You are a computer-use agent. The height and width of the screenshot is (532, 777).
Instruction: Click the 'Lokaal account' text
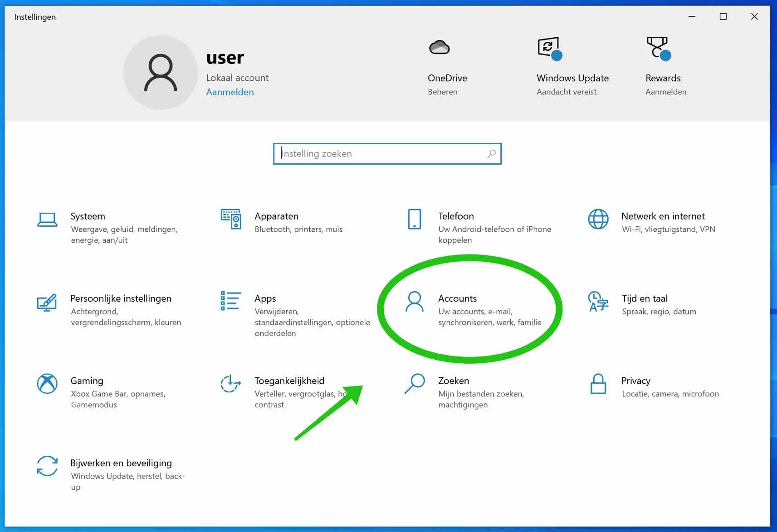[x=237, y=78]
